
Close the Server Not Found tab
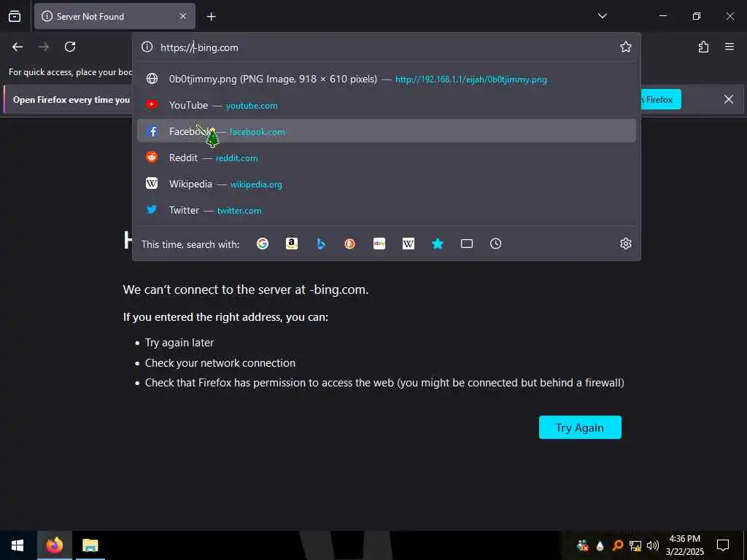tap(183, 16)
